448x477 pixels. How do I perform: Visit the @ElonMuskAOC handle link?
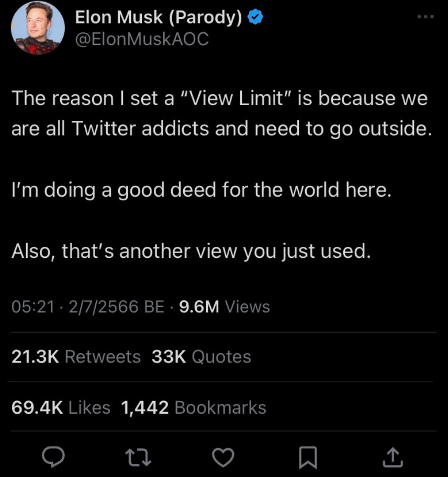click(x=142, y=39)
